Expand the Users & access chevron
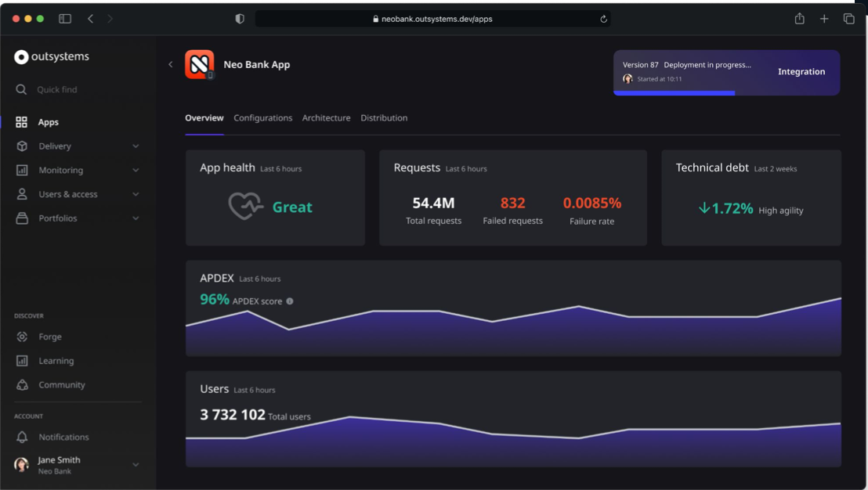This screenshot has height=490, width=868. tap(136, 194)
